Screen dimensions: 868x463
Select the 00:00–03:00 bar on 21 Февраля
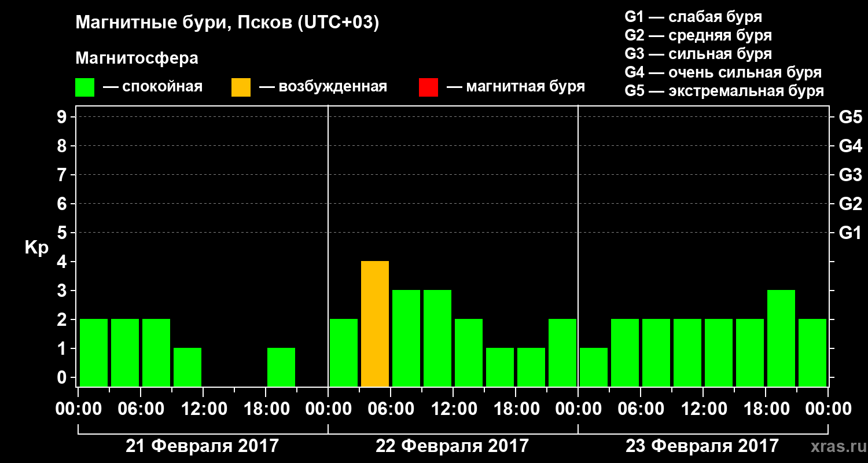pos(94,353)
